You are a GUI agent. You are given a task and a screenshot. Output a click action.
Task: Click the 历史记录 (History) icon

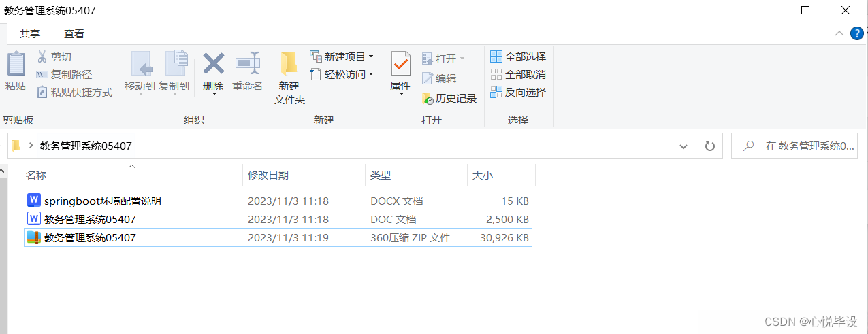click(x=428, y=99)
